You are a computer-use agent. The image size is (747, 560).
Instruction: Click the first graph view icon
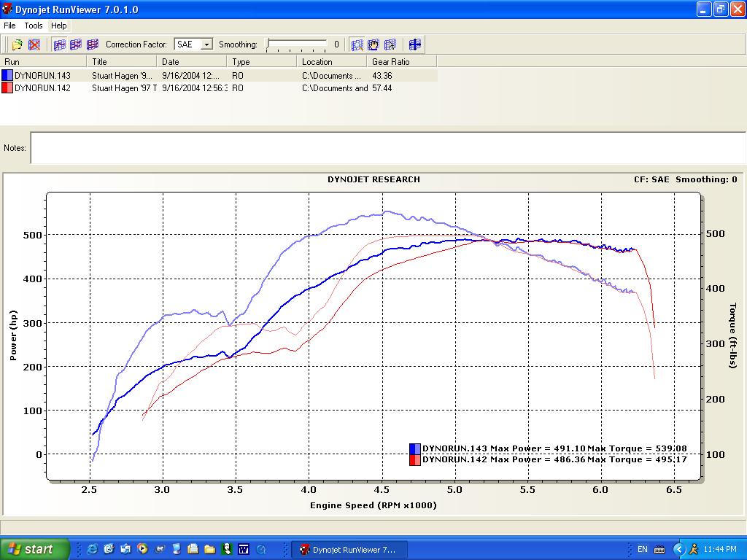coord(61,44)
